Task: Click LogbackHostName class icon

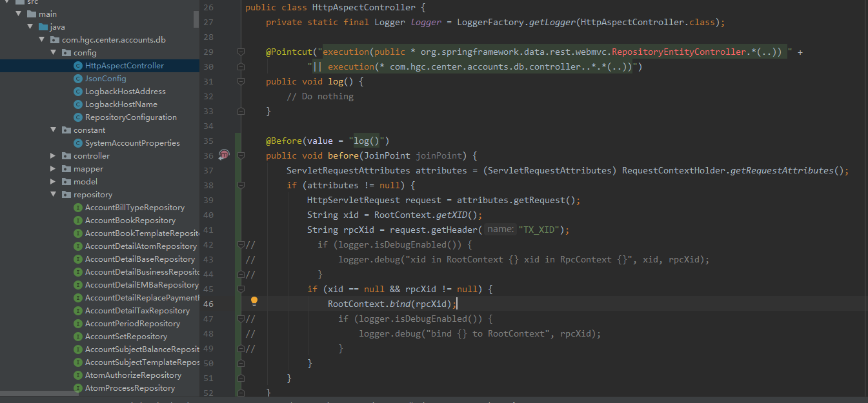Action: pyautogui.click(x=78, y=104)
